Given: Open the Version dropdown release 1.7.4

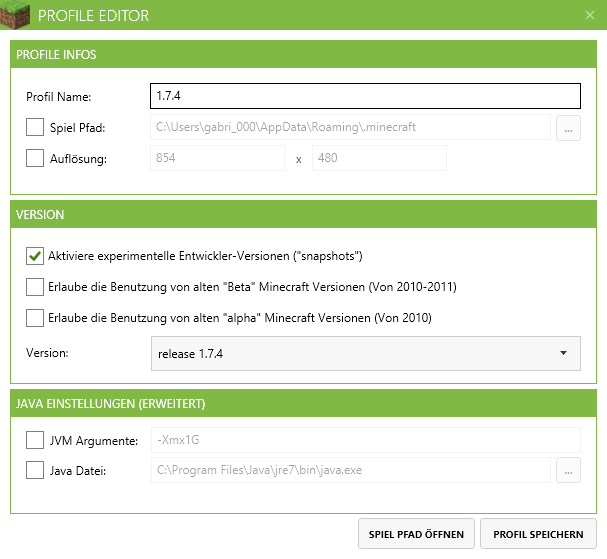Looking at the screenshot, I should pos(366,353).
